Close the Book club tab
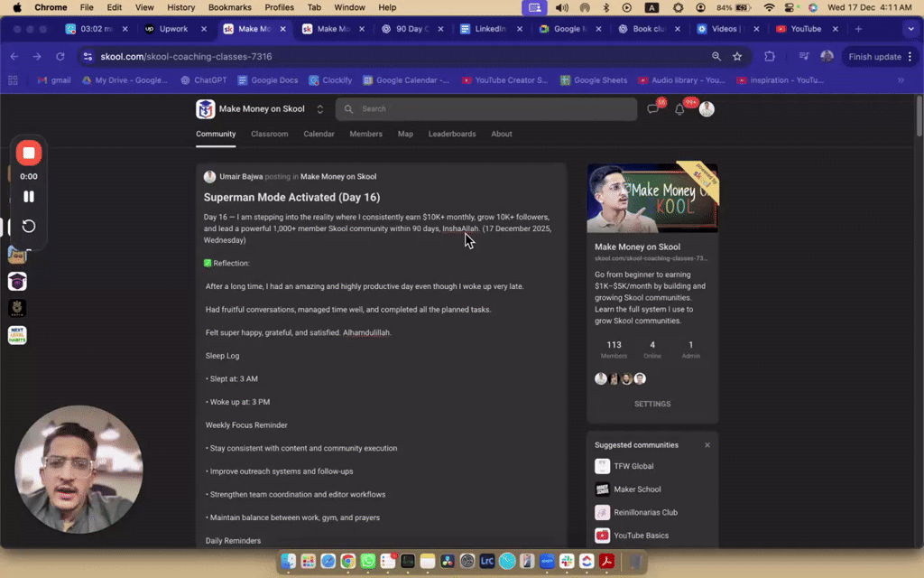Screen dimensions: 924x578 click(x=678, y=29)
